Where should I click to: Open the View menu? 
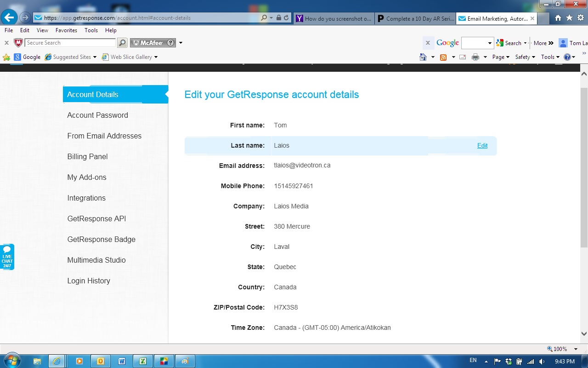point(42,30)
